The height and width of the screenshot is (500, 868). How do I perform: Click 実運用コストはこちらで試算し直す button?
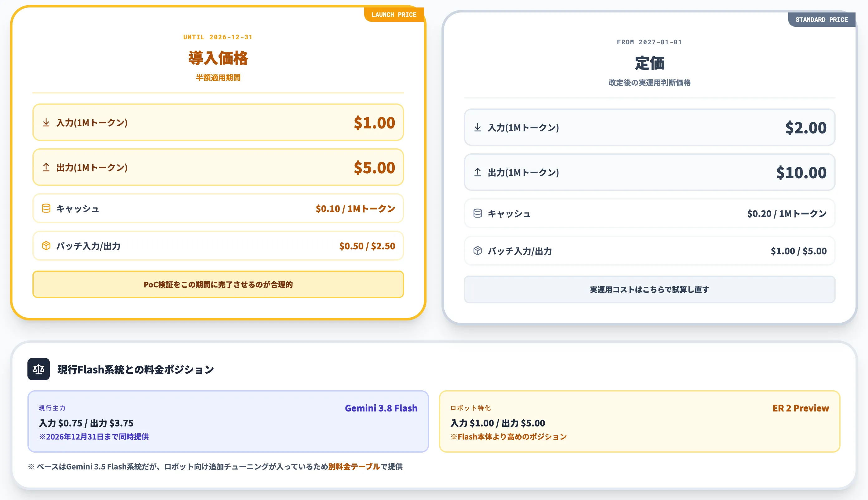[649, 290]
